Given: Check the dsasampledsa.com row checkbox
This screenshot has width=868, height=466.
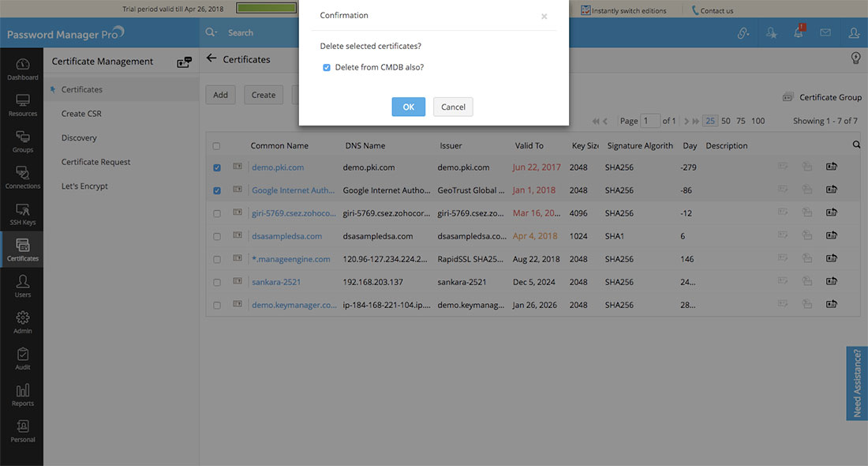Looking at the screenshot, I should [217, 237].
